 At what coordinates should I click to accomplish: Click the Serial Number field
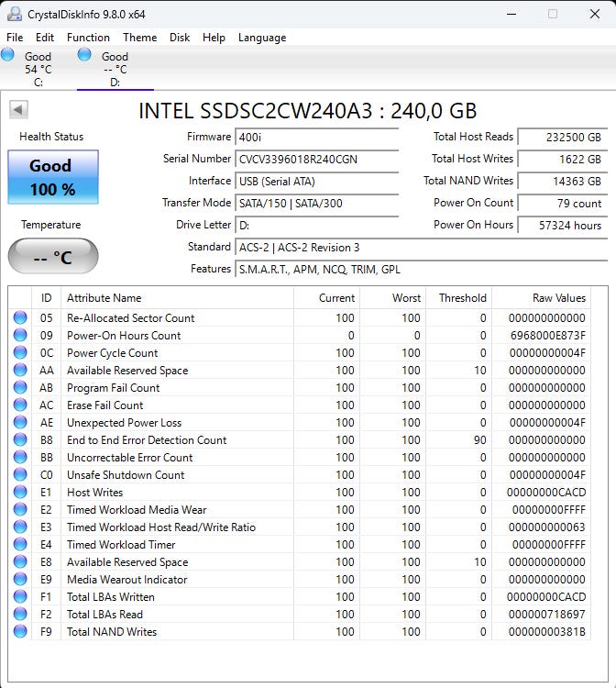tap(316, 159)
